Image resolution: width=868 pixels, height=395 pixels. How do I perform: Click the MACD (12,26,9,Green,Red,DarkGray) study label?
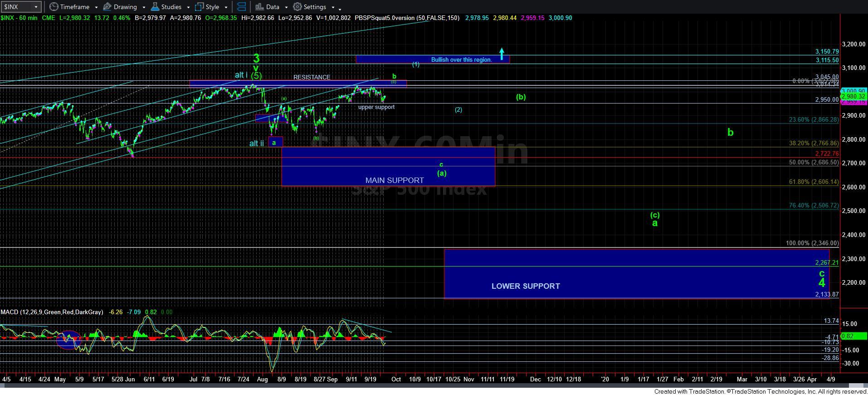tap(52, 312)
